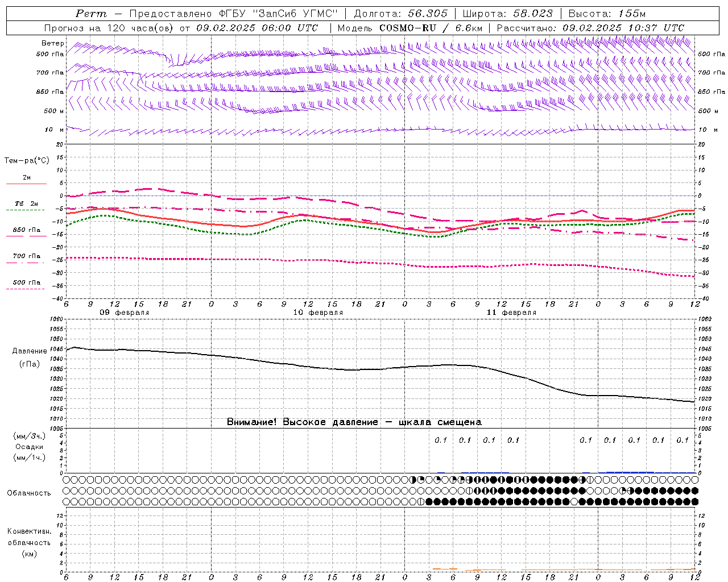Viewport: 728px width, 582px height.
Task: Click the blue precipitation bar in Осадки chart
Action: click(x=630, y=472)
